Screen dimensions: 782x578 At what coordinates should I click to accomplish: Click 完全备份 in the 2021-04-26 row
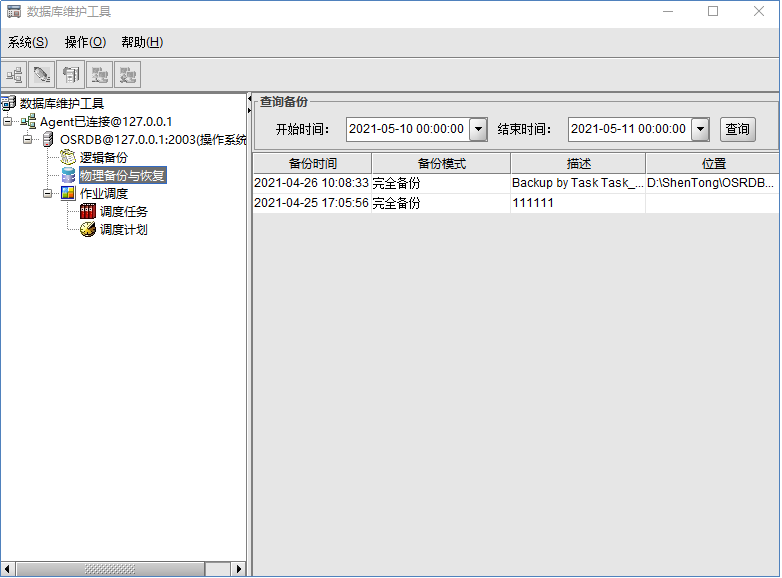[441, 183]
